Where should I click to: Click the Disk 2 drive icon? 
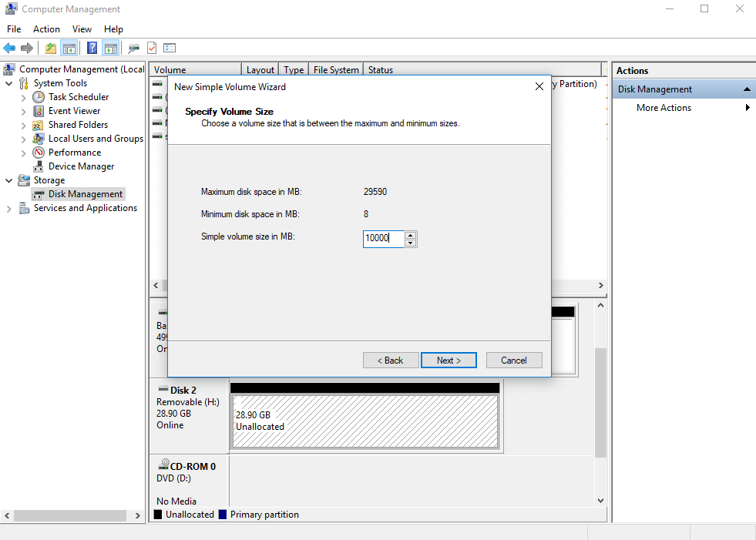pos(163,389)
